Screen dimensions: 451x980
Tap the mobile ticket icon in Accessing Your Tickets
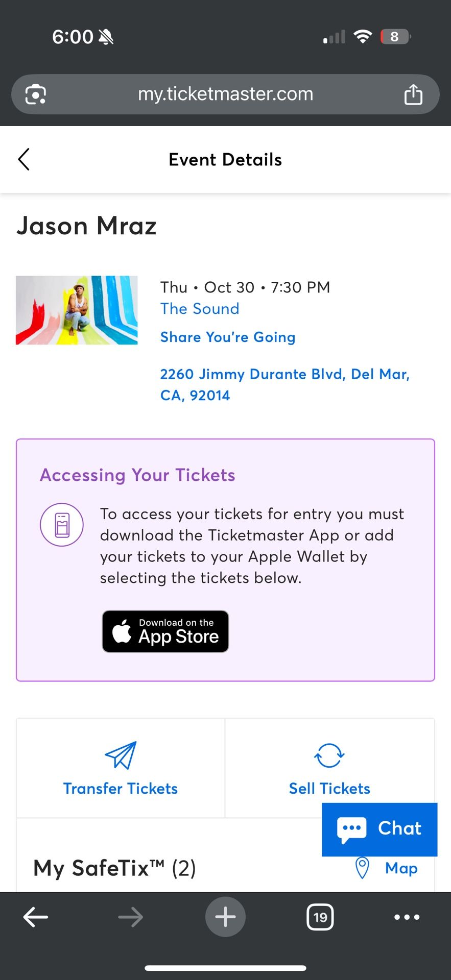click(61, 525)
